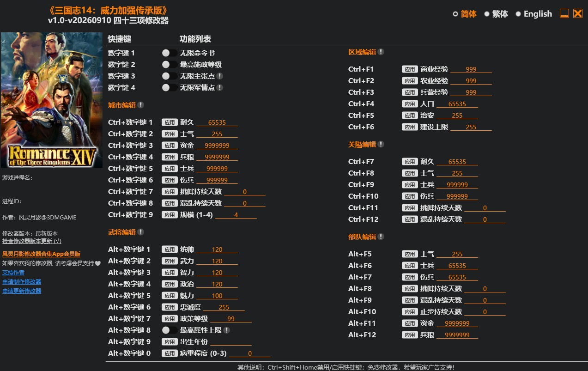Edit 魅力 value field
This screenshot has width=588, height=371.
tap(217, 296)
